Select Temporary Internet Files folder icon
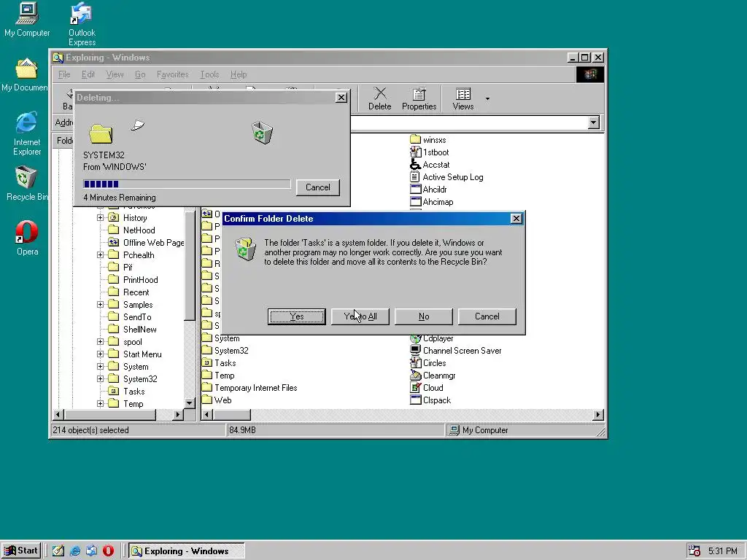The width and height of the screenshot is (747, 560). pyautogui.click(x=206, y=387)
